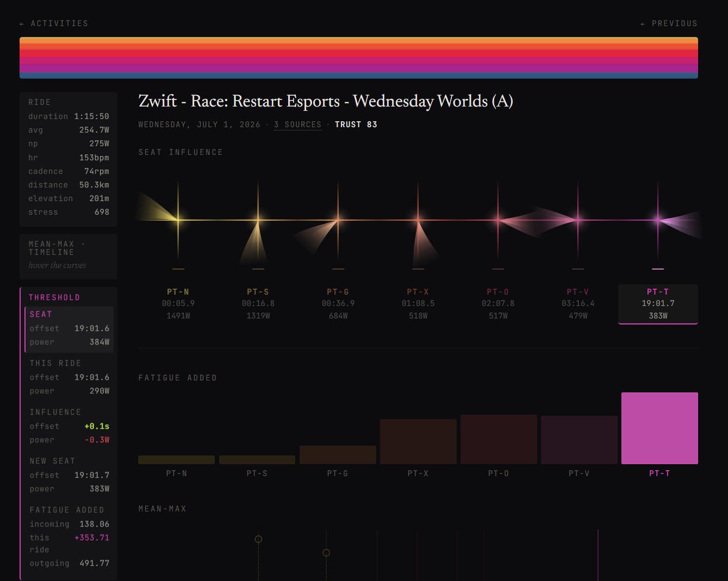This screenshot has height=581, width=728.
Task: Click the second mean-max circle marker
Action: [326, 553]
